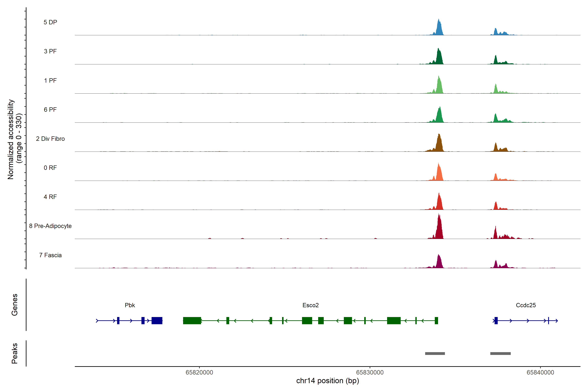Image resolution: width=588 pixels, height=392 pixels.
Task: Click the Esco2 gene name label
Action: [x=310, y=305]
